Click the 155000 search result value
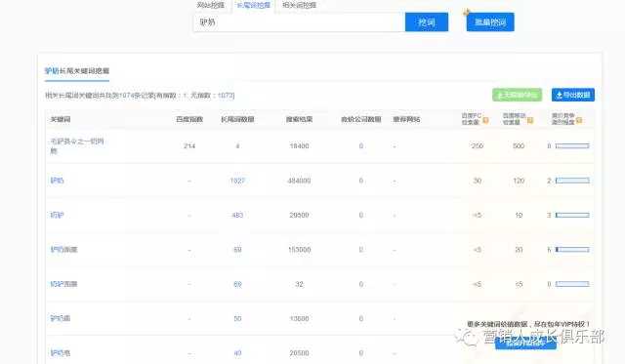Viewport: 625px width, 364px height. click(300, 250)
